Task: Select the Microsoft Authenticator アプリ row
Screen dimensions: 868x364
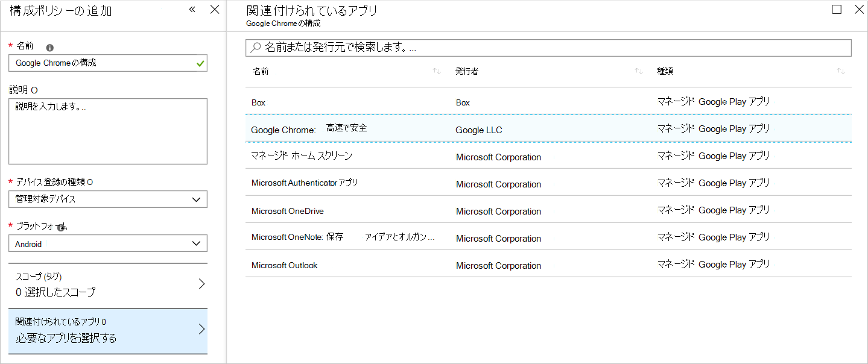Action: pos(548,183)
